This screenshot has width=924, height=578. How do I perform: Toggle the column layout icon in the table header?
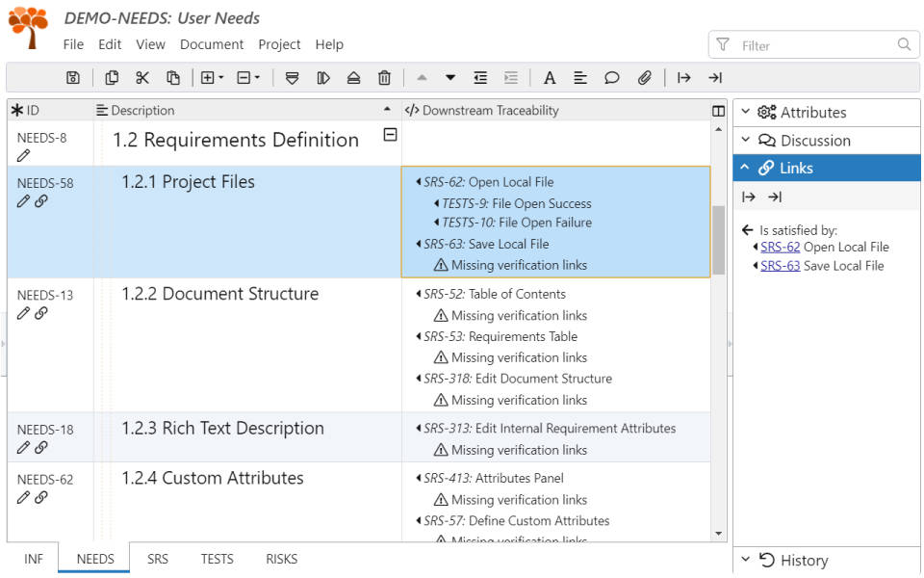point(718,111)
